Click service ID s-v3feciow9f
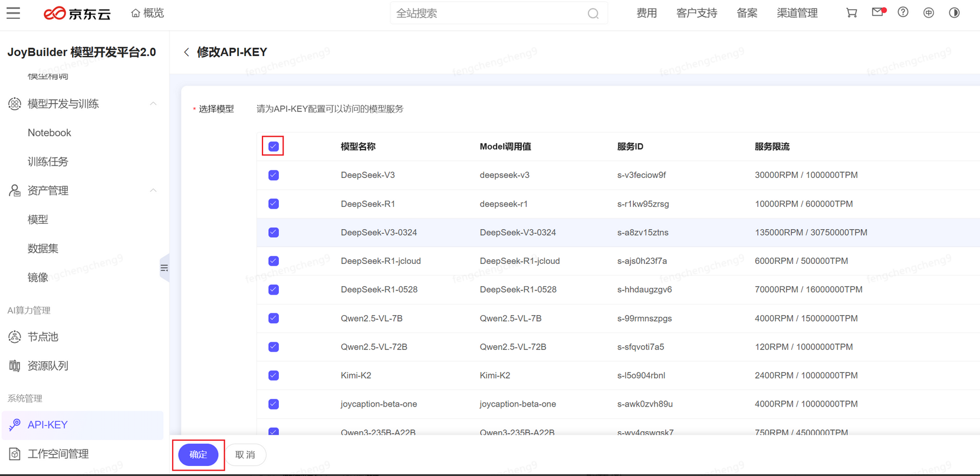The height and width of the screenshot is (476, 980). pos(642,175)
